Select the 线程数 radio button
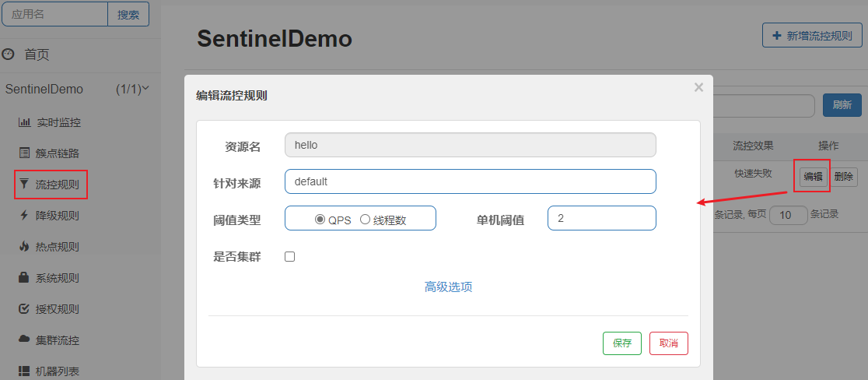This screenshot has height=380, width=868. point(366,220)
